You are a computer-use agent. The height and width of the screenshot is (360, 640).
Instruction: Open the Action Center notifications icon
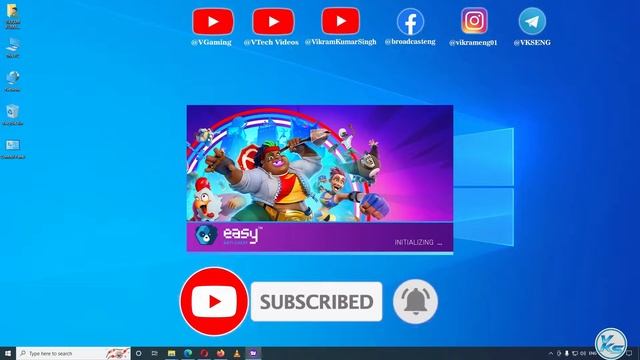pyautogui.click(x=629, y=353)
